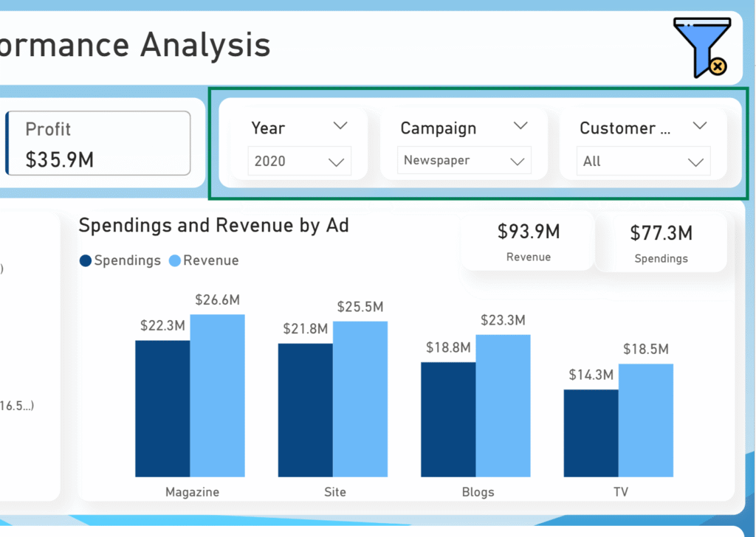Image resolution: width=756 pixels, height=537 pixels.
Task: Expand the Customer slicer header chevron
Action: click(x=700, y=126)
